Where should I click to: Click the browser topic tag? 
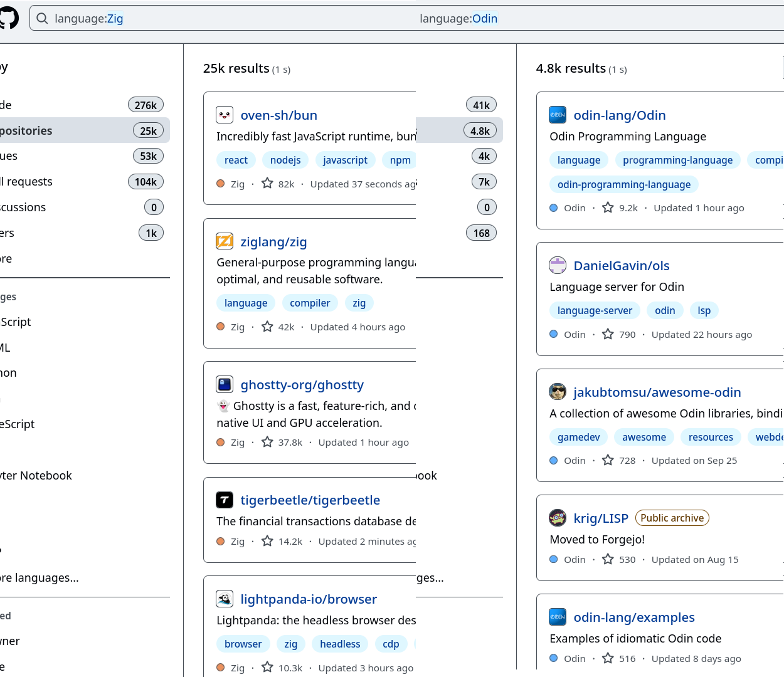click(x=243, y=644)
